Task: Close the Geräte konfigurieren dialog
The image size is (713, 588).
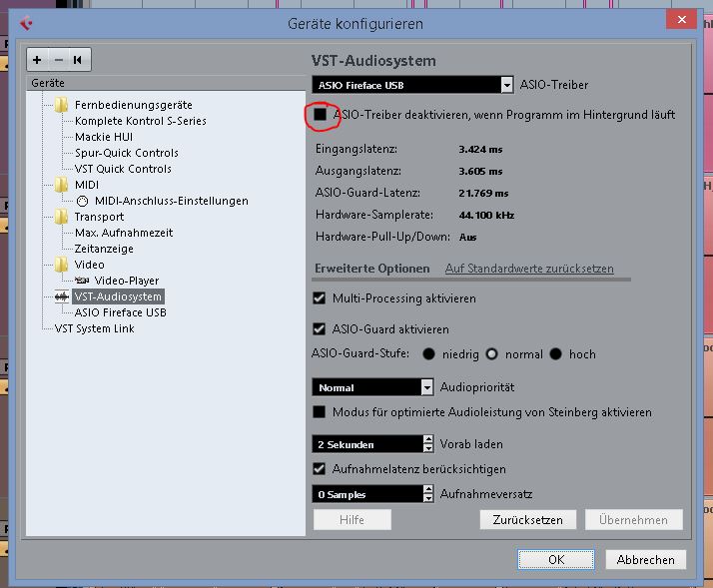Action: 682,19
